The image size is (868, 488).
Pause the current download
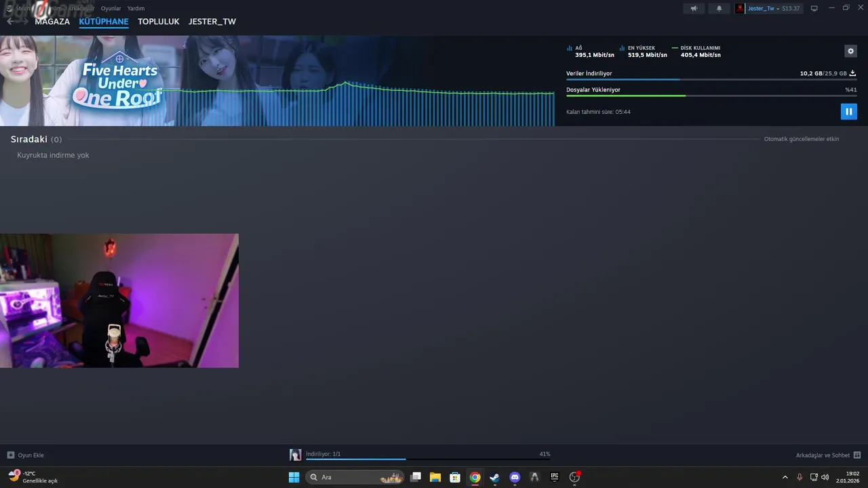point(848,112)
